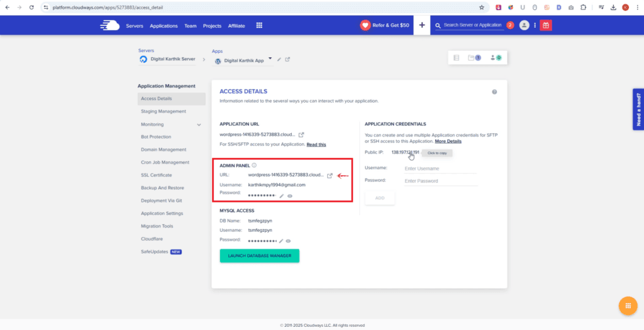Open the Projects menu
This screenshot has width=644, height=330.
tap(212, 26)
